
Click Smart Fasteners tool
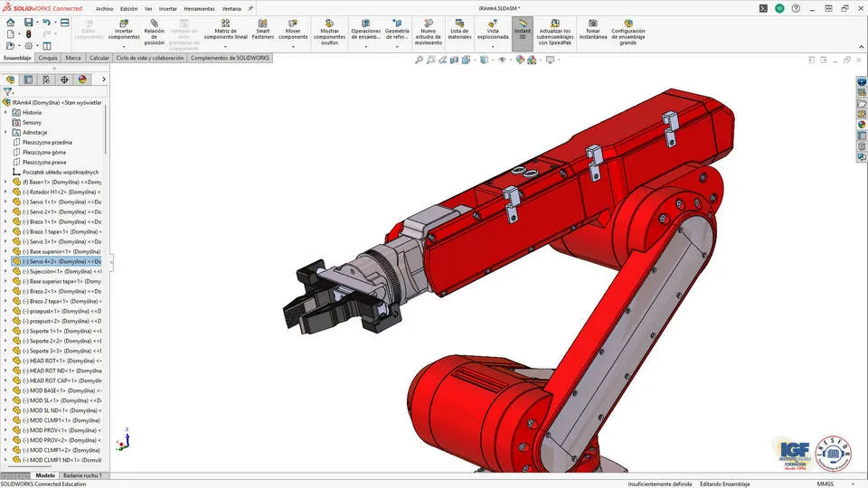point(262,30)
